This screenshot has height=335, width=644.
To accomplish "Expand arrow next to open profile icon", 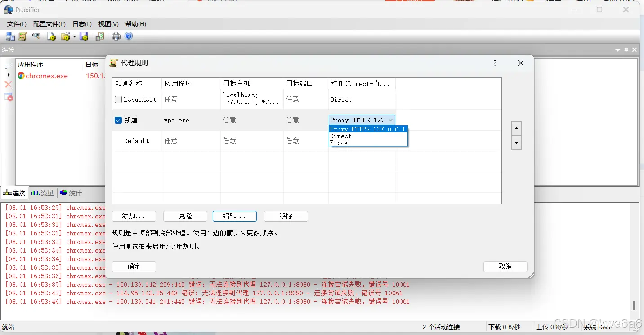I will coord(74,36).
